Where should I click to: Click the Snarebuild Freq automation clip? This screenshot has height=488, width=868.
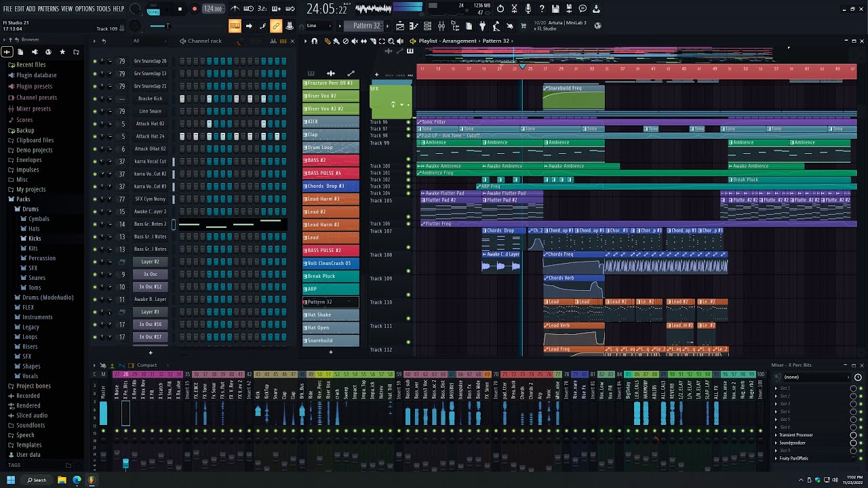click(x=574, y=96)
